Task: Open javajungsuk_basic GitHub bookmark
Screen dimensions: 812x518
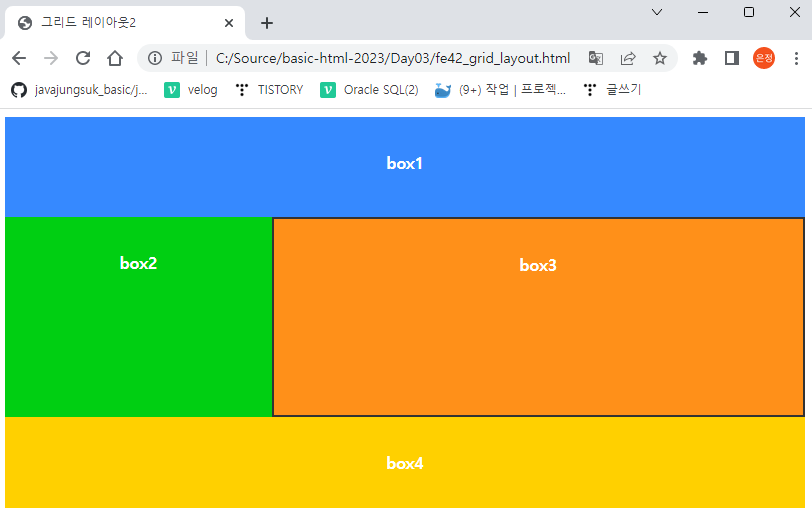Action: pyautogui.click(x=79, y=90)
